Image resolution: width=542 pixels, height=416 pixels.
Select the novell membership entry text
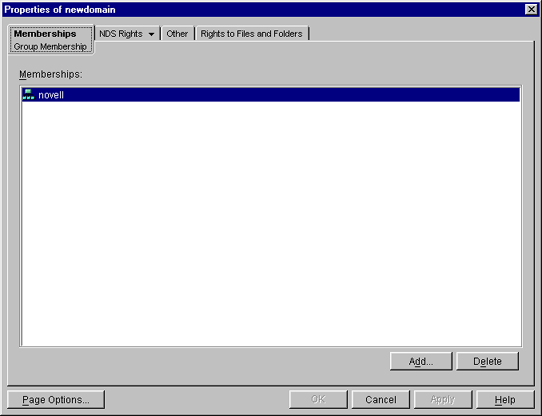(x=51, y=95)
